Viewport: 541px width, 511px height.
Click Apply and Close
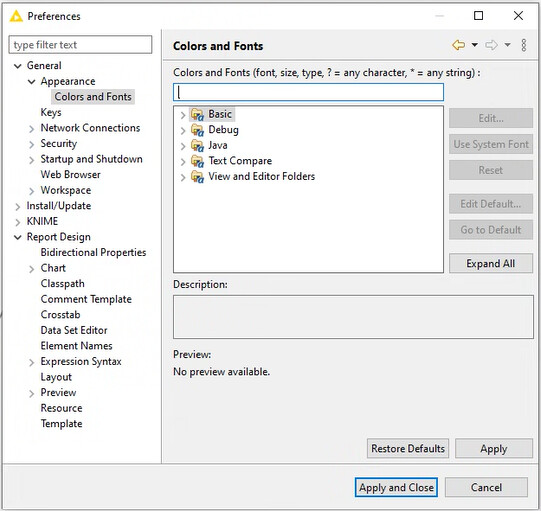tap(396, 487)
